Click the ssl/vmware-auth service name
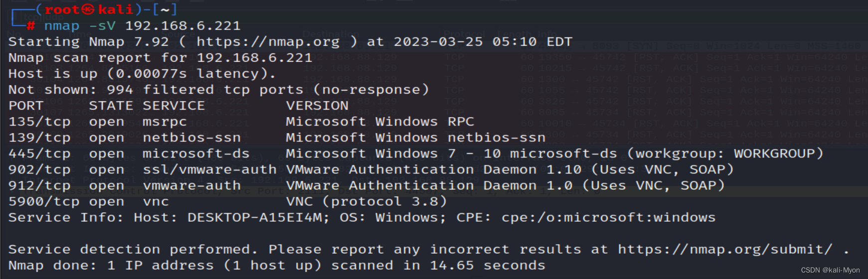Screen dimensions: 868x279 tap(209, 169)
